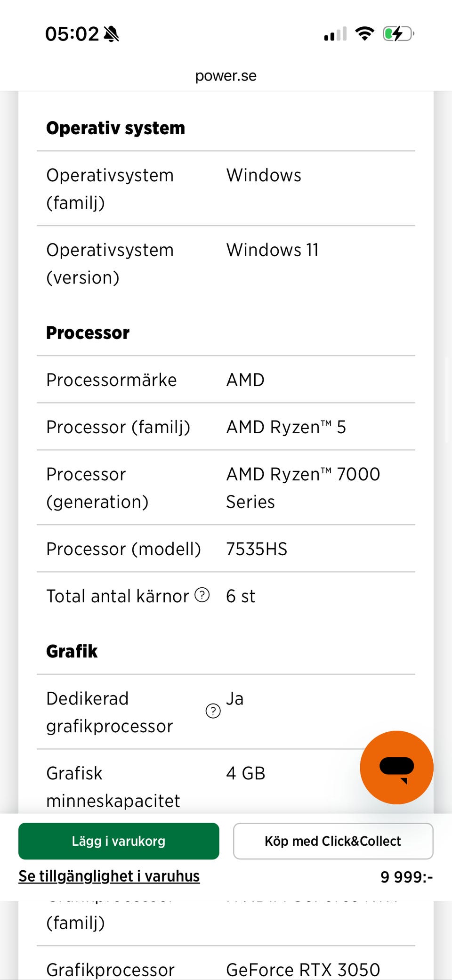
Task: Click the Lägg i varukorg button
Action: (x=119, y=841)
